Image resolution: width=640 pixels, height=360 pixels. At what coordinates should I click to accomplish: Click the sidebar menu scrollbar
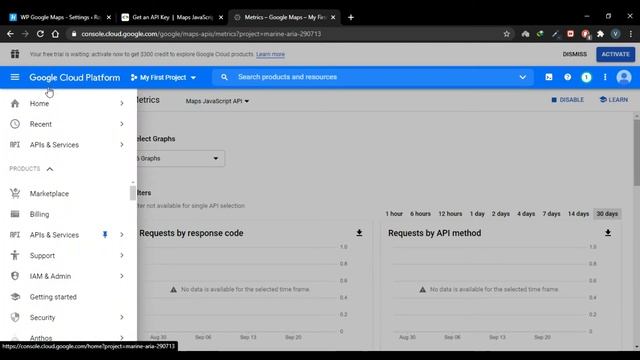(132, 193)
